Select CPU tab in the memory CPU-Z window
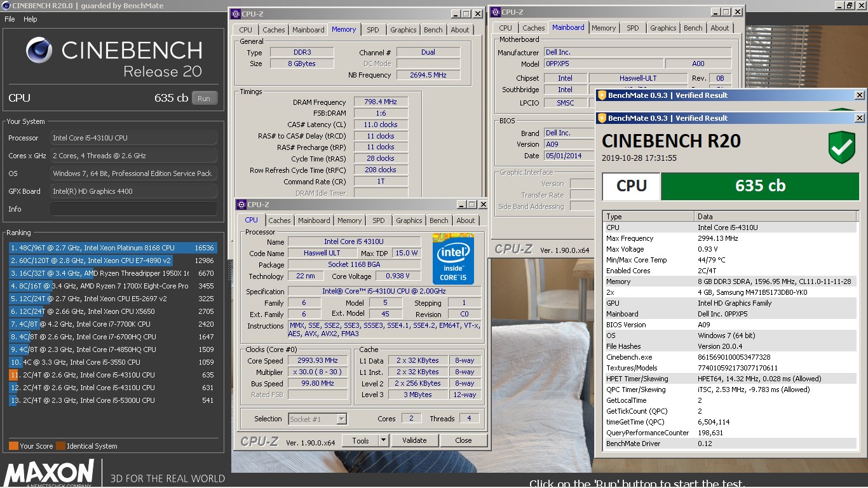The height and width of the screenshot is (488, 868). 246,30
